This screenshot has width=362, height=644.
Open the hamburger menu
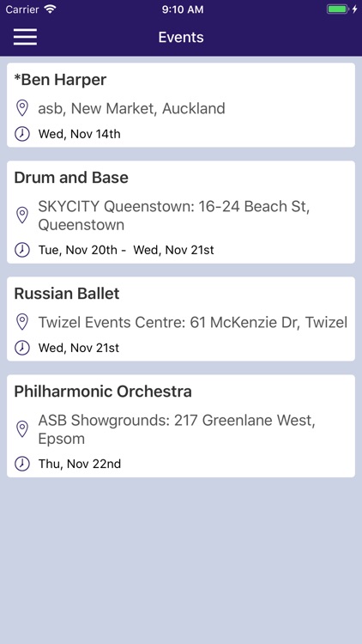tap(25, 37)
